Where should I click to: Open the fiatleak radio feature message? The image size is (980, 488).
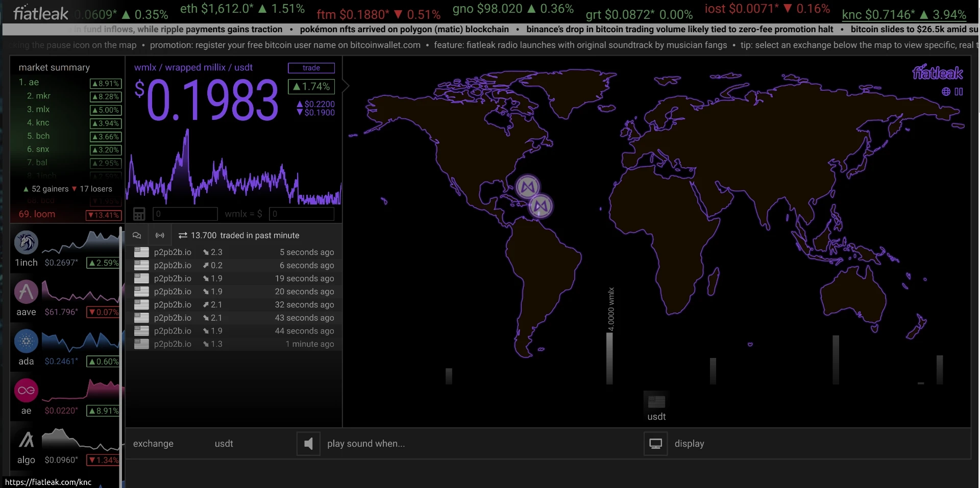(x=580, y=45)
